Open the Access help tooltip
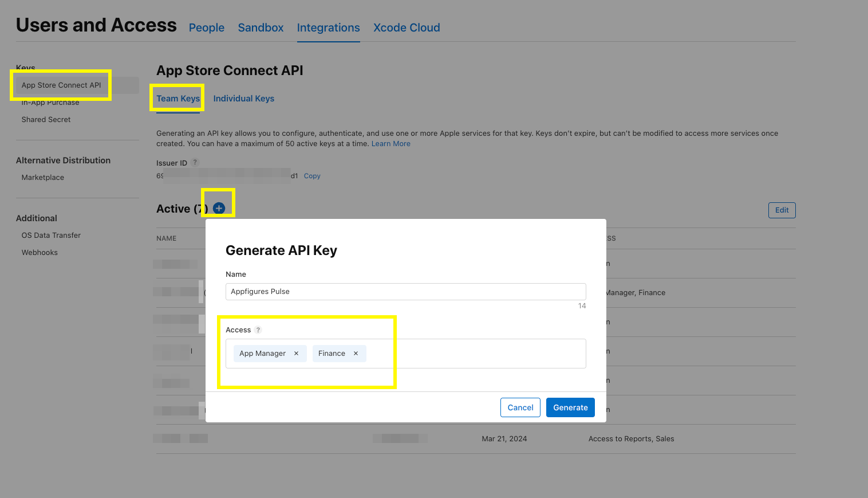This screenshot has width=868, height=498. pyautogui.click(x=258, y=330)
